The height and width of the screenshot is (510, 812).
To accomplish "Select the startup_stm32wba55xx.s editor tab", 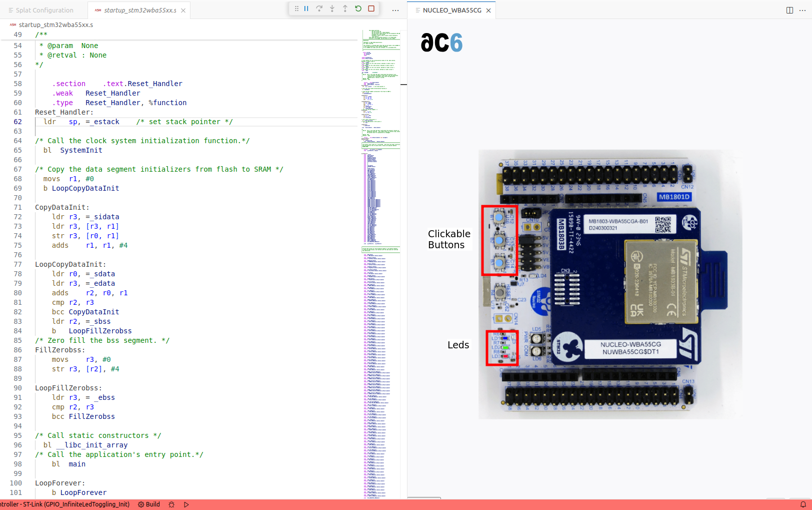I will 140,10.
